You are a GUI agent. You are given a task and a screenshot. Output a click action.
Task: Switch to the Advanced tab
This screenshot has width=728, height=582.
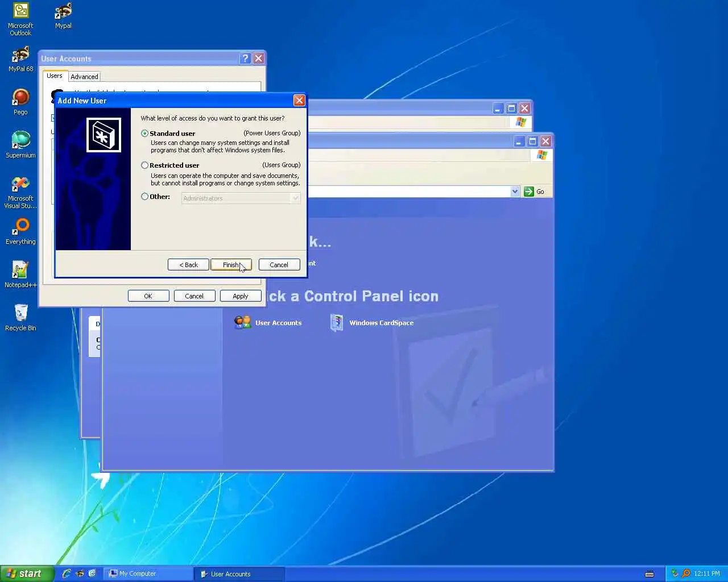[x=84, y=77]
